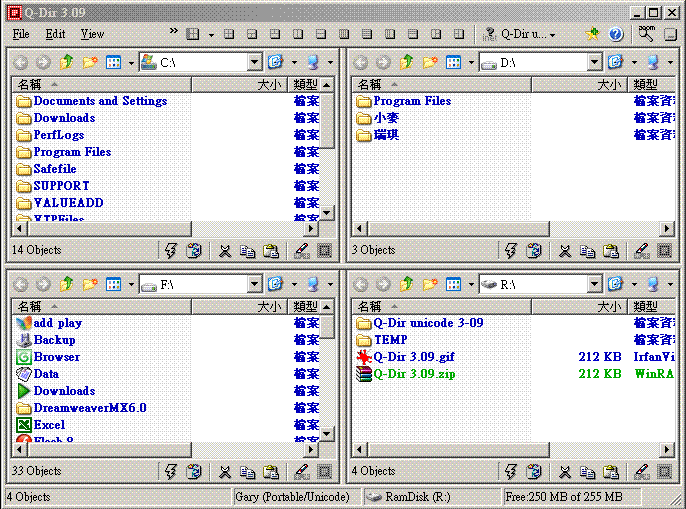The width and height of the screenshot is (686, 509).
Task: Open the C:\ address bar dropdown
Action: click(254, 62)
